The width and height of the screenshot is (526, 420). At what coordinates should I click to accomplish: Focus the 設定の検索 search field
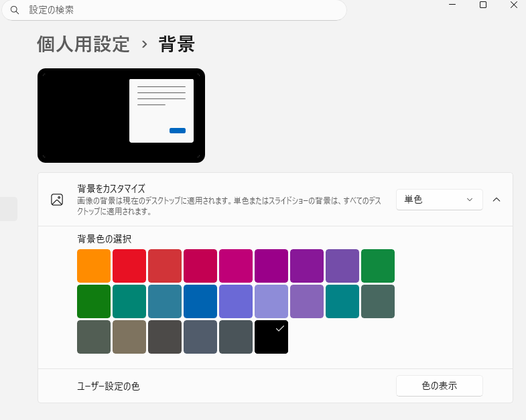click(174, 10)
